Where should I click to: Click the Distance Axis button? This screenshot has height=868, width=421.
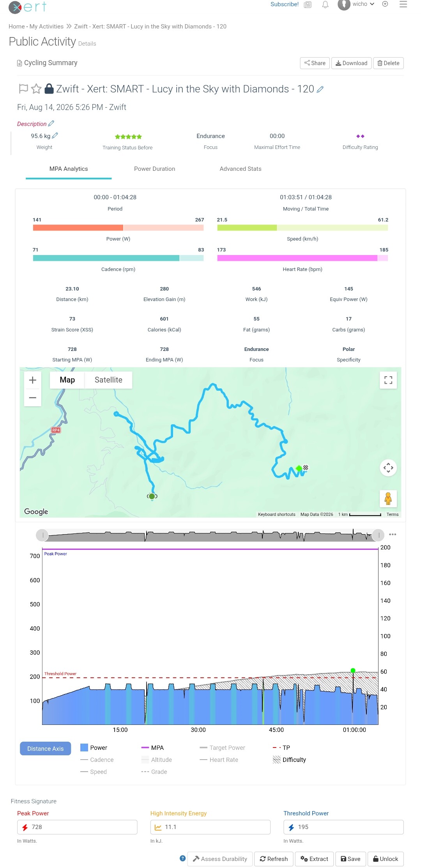46,749
